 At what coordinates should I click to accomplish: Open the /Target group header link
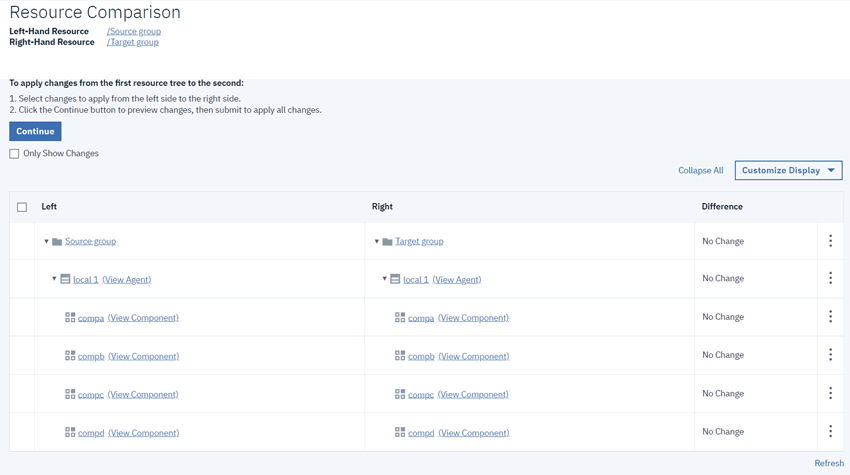pyautogui.click(x=133, y=42)
